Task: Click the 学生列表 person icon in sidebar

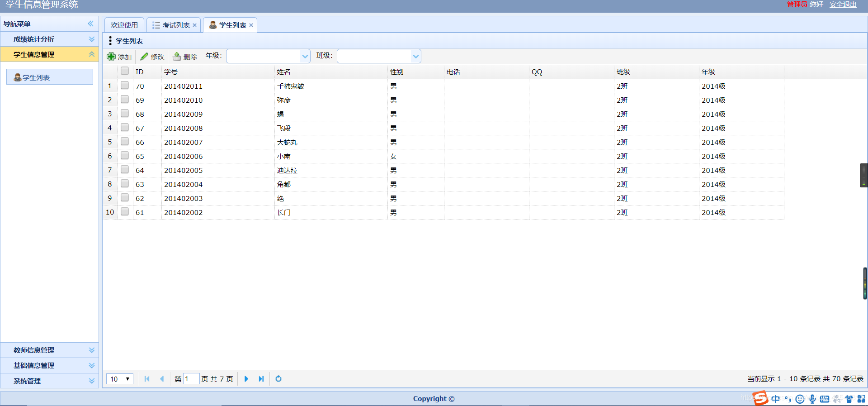Action: 18,77
